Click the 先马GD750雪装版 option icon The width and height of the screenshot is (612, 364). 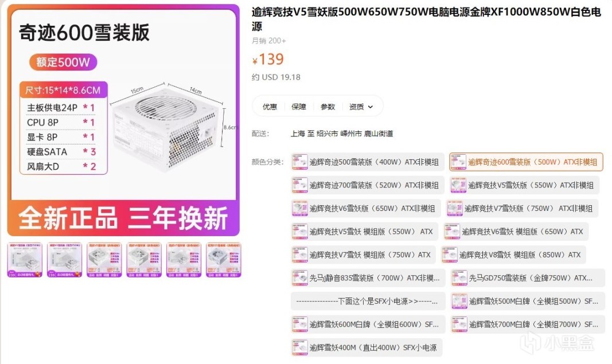pyautogui.click(x=459, y=278)
